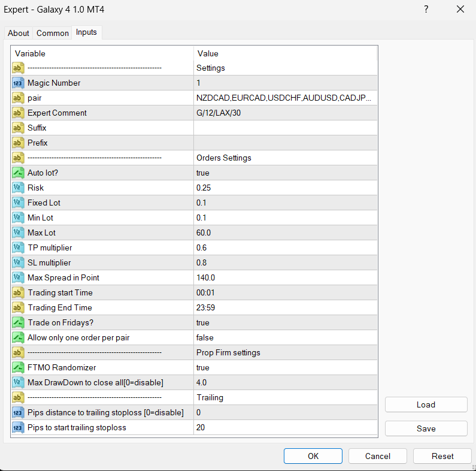Click the icon next to Trading start Time

tap(17, 292)
